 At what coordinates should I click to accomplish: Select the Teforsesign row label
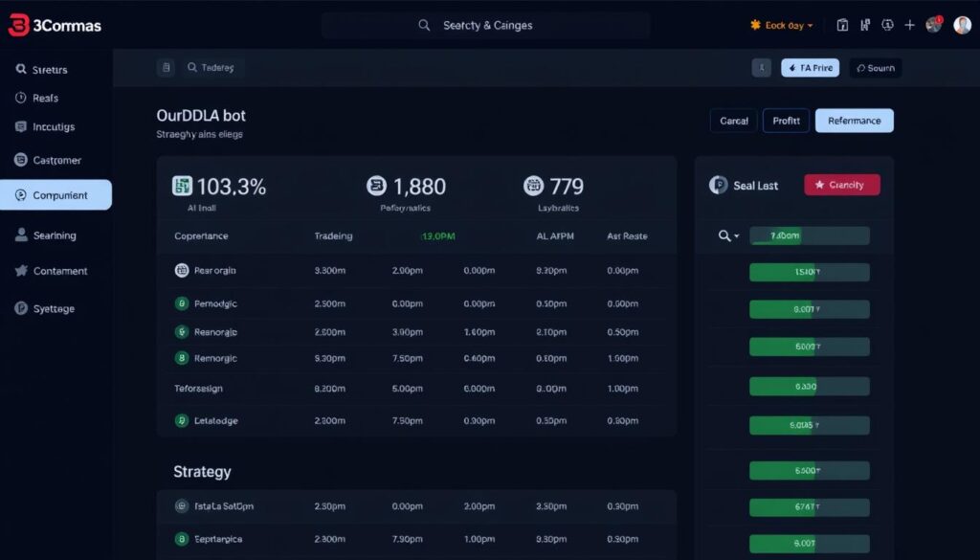click(198, 388)
